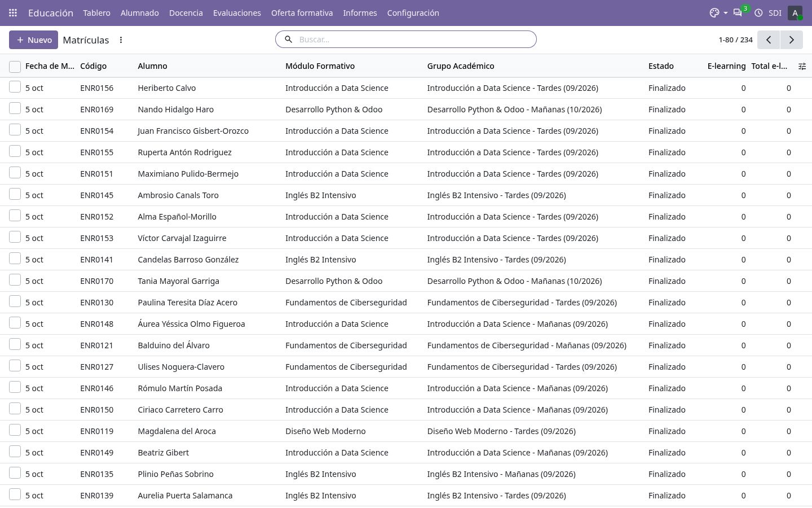Image resolution: width=812 pixels, height=508 pixels.
Task: Open the color palette theme icon
Action: (x=714, y=12)
